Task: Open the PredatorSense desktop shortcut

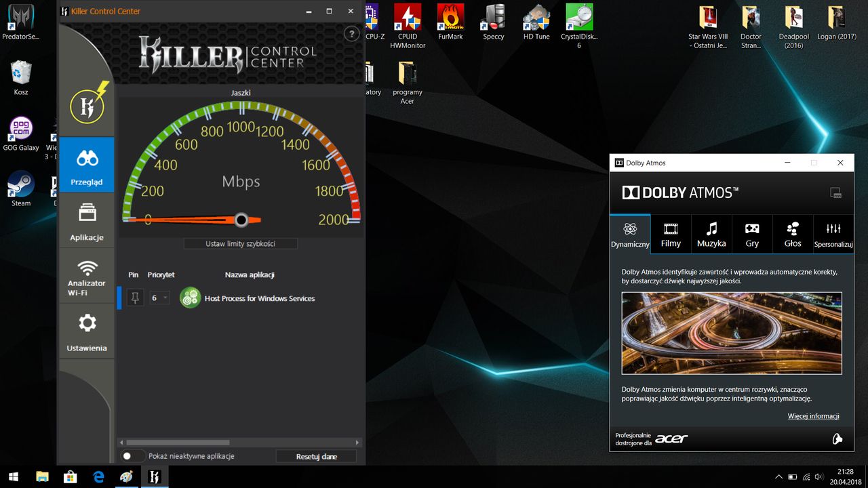Action: (21, 23)
